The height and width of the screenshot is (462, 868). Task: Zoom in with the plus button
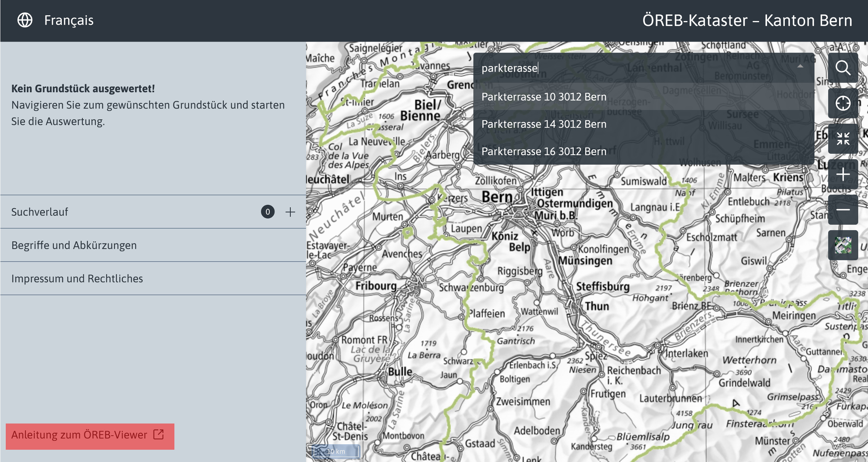coord(843,174)
